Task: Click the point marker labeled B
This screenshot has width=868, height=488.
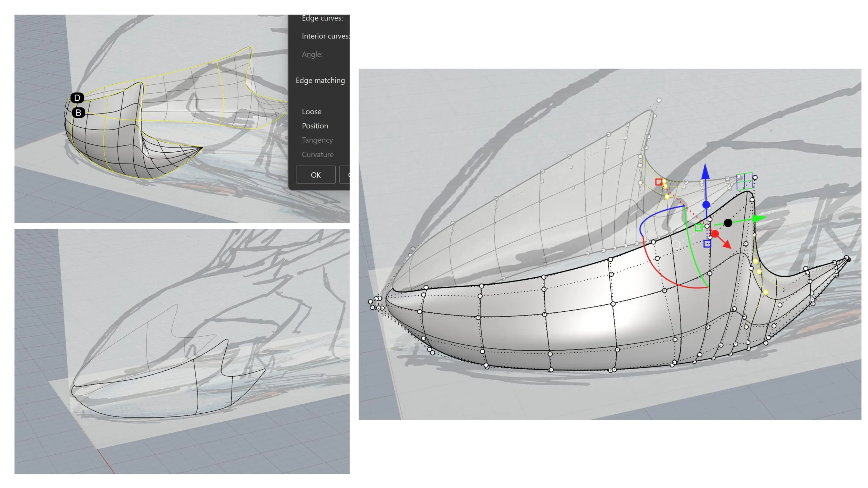Action: 78,112
